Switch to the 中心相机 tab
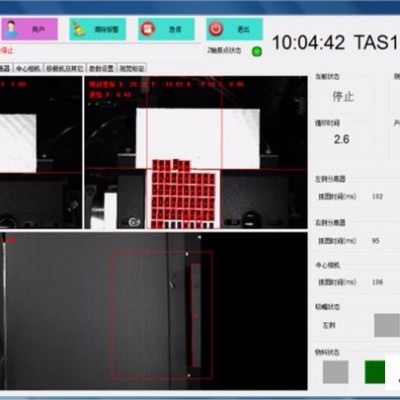The image size is (400, 400). point(28,68)
